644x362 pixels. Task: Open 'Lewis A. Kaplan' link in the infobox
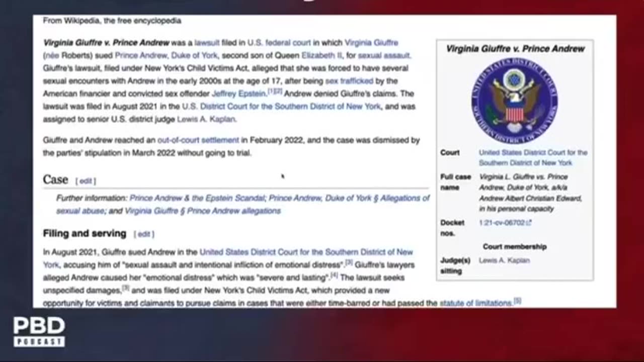coord(504,260)
